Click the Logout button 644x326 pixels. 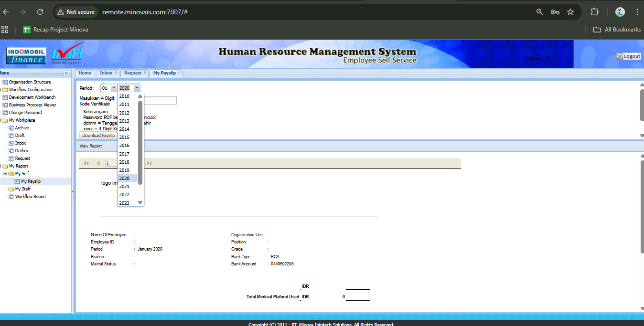[628, 56]
